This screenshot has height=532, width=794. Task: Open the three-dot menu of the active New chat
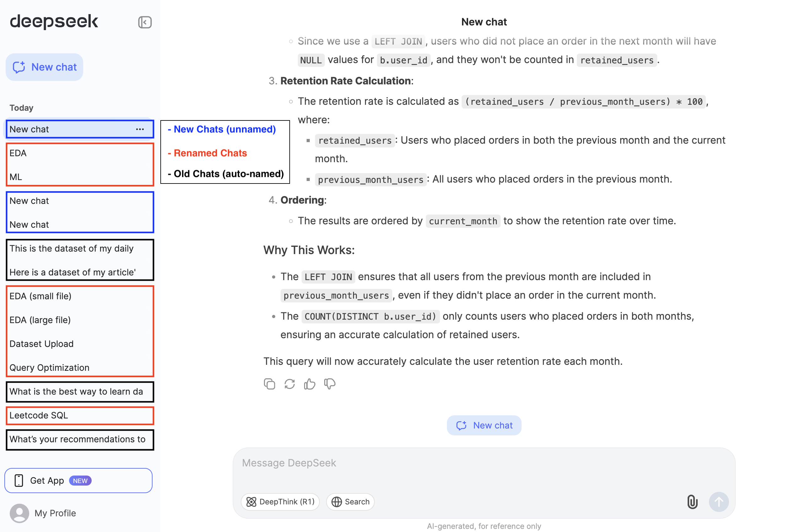[140, 129]
